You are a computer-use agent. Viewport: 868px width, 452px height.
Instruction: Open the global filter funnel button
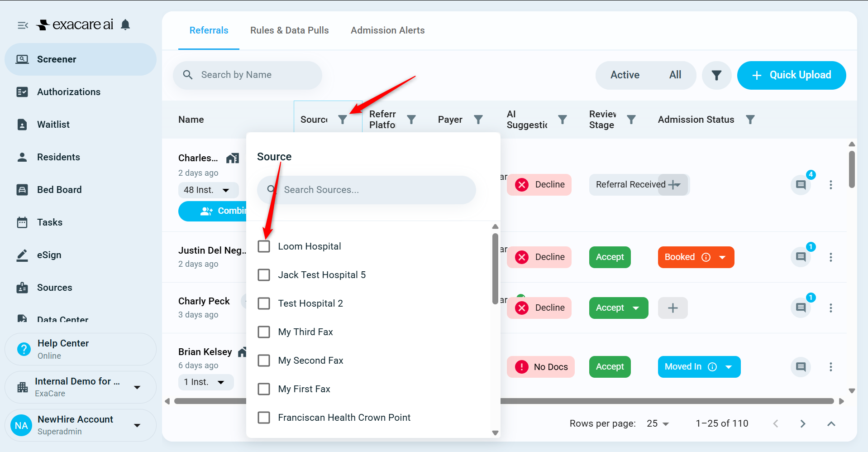(x=716, y=75)
